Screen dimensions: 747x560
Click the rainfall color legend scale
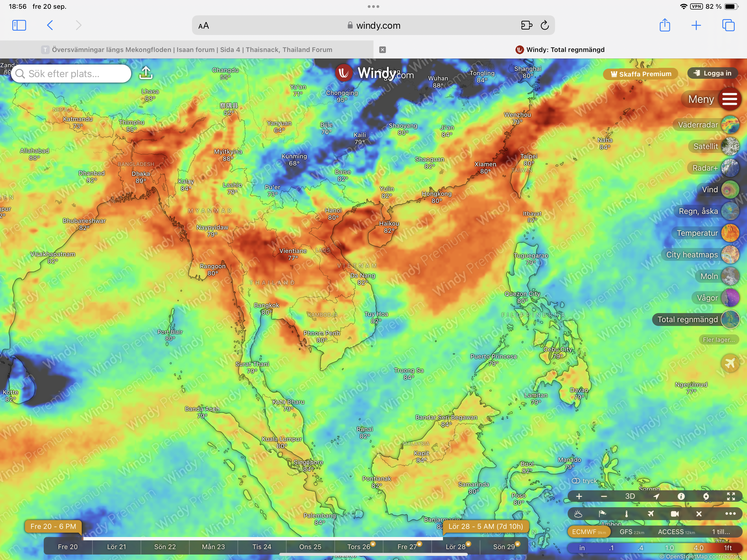click(655, 548)
